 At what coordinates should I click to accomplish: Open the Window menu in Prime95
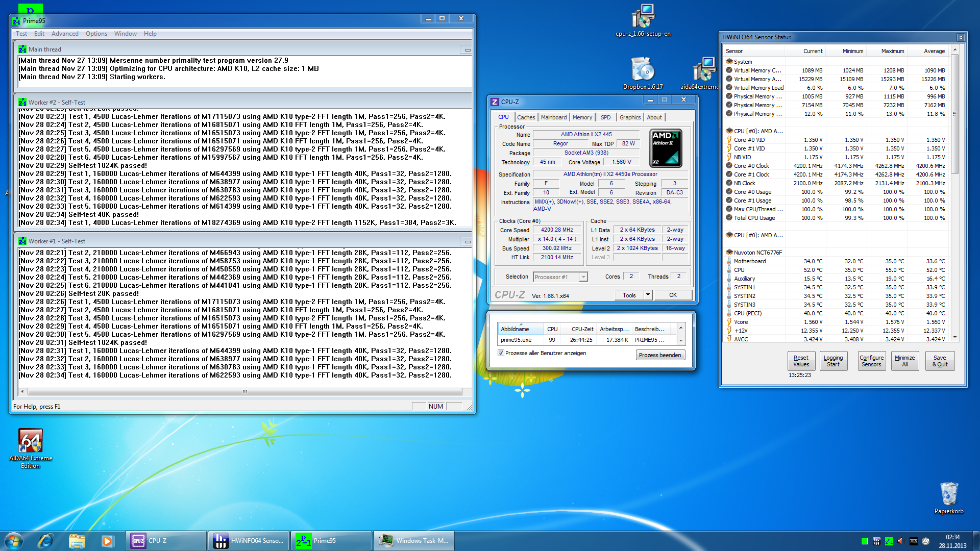click(x=126, y=34)
